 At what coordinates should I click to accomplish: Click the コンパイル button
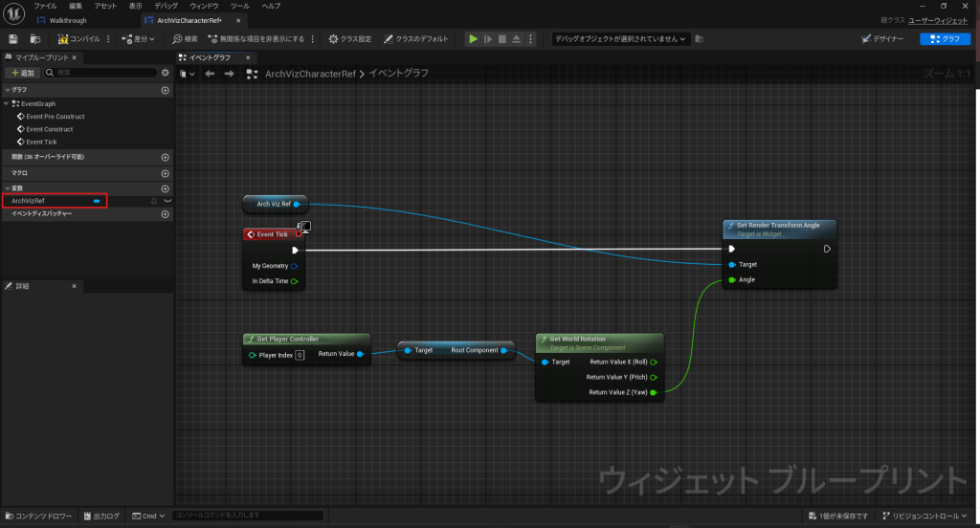78,39
